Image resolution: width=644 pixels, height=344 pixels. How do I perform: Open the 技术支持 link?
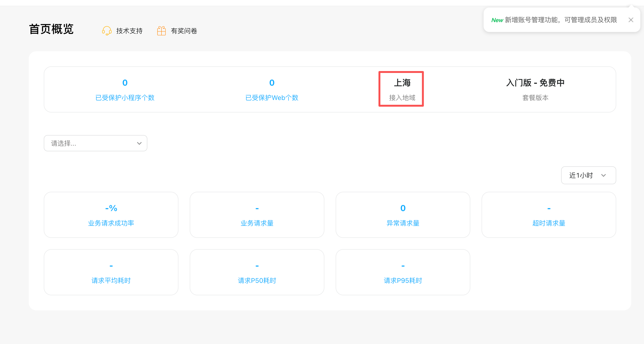point(129,31)
